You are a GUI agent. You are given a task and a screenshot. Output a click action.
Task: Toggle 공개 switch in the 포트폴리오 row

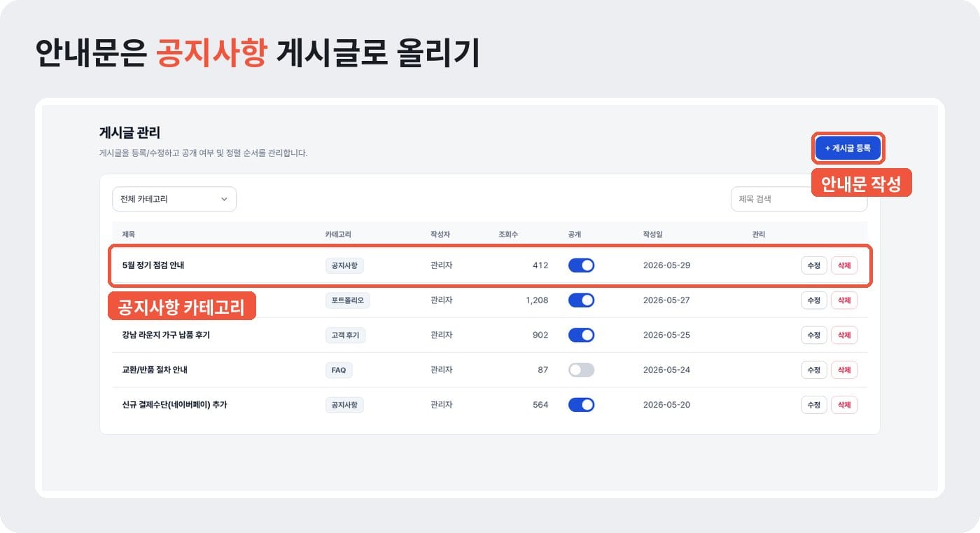(581, 300)
